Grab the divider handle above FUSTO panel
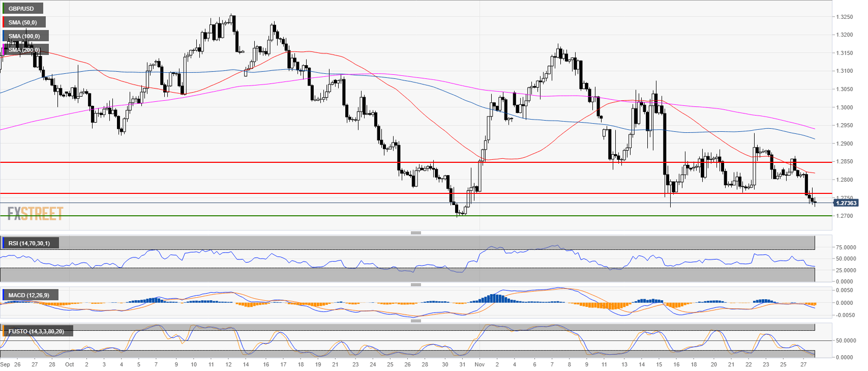This screenshot has height=371, width=868. [x=416, y=321]
